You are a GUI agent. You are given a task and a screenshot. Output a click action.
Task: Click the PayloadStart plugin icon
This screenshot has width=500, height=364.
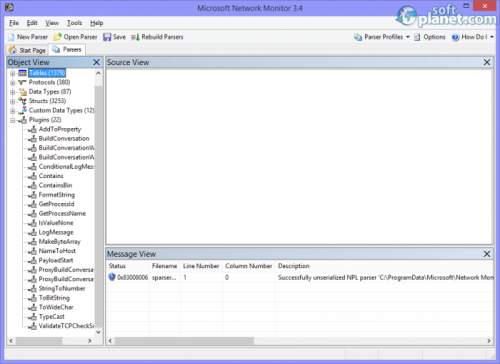pos(32,260)
